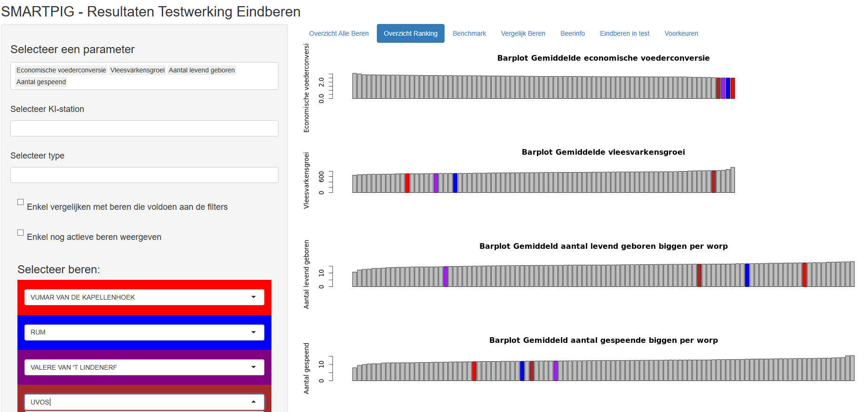Select the Eindberen in test tab

coord(624,33)
